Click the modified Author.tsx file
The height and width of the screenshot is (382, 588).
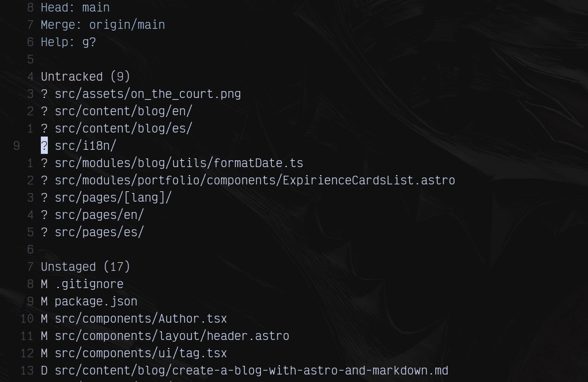point(141,319)
